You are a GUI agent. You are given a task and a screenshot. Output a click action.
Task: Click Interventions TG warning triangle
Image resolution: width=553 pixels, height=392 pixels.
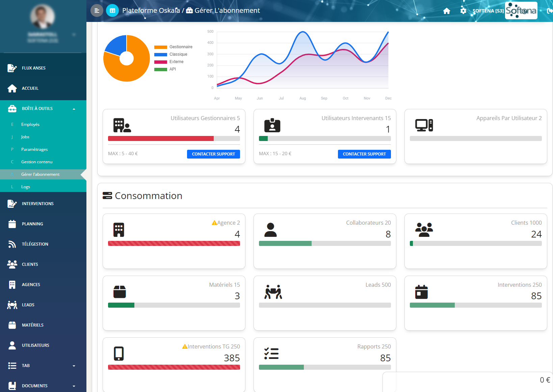click(x=185, y=347)
